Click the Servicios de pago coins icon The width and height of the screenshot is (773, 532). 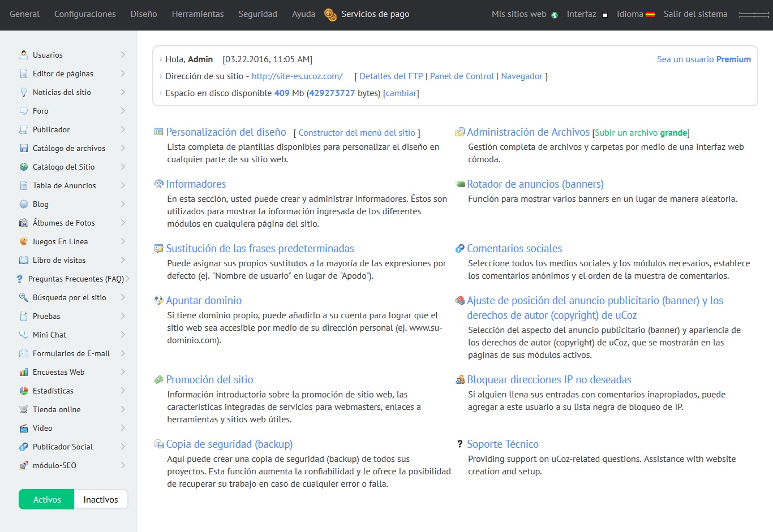(330, 14)
